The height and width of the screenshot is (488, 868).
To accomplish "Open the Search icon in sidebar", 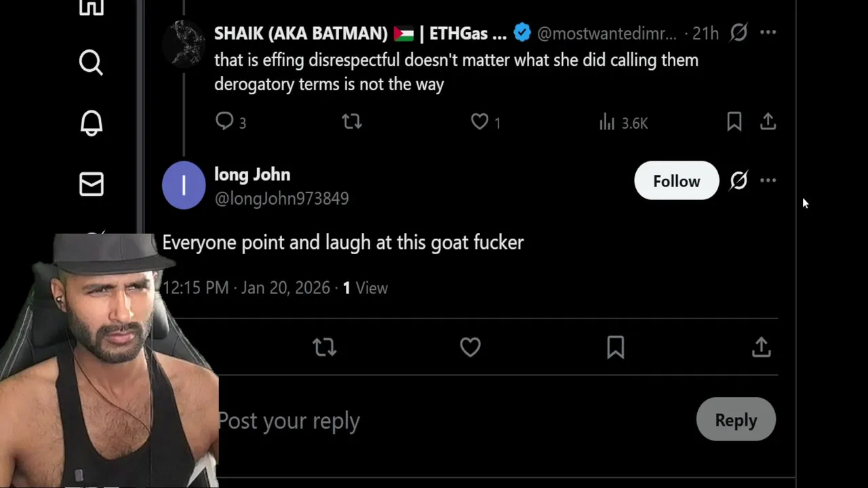I will tap(91, 63).
